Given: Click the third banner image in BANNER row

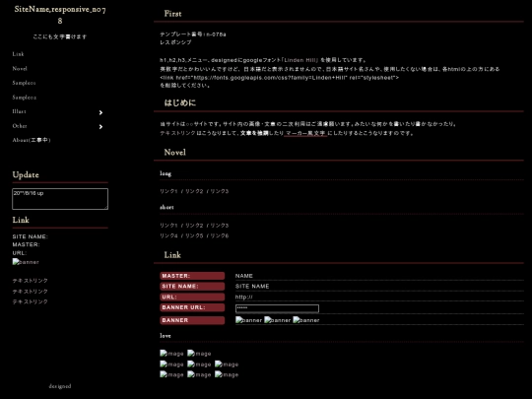Looking at the screenshot, I should pyautogui.click(x=306, y=320).
